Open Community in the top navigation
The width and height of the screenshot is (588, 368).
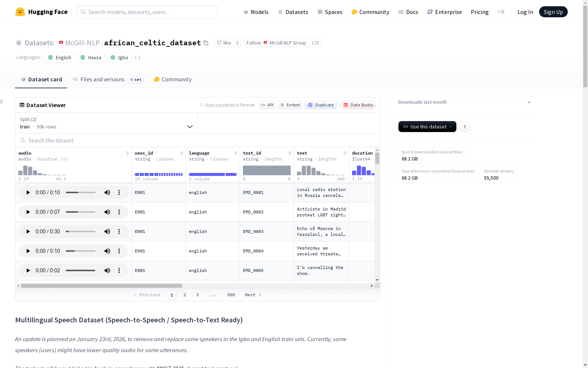click(x=370, y=12)
